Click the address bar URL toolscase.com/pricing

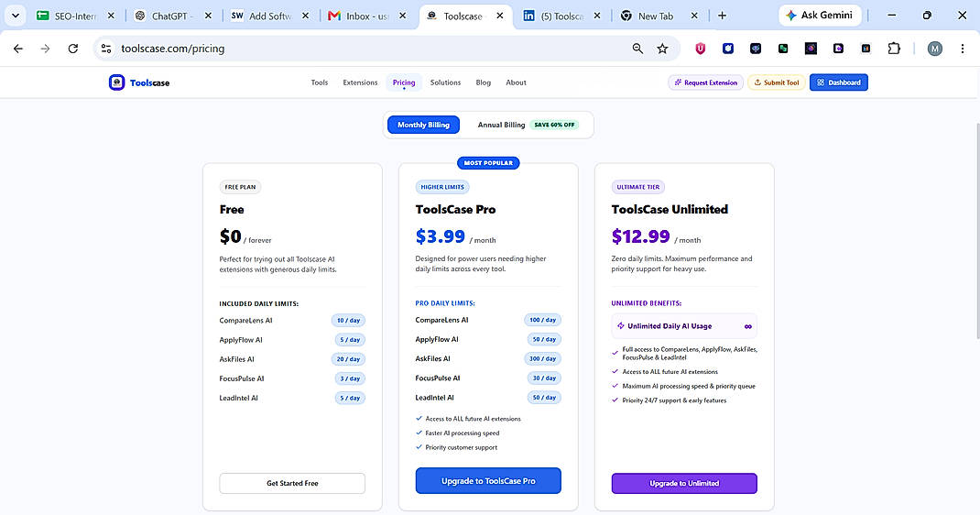[172, 49]
